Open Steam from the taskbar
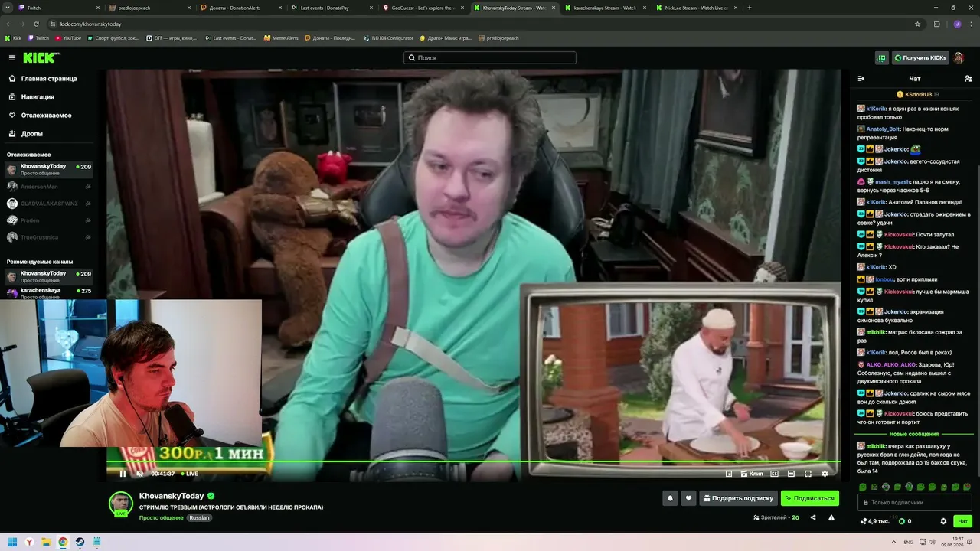The height and width of the screenshot is (551, 980). [x=80, y=542]
